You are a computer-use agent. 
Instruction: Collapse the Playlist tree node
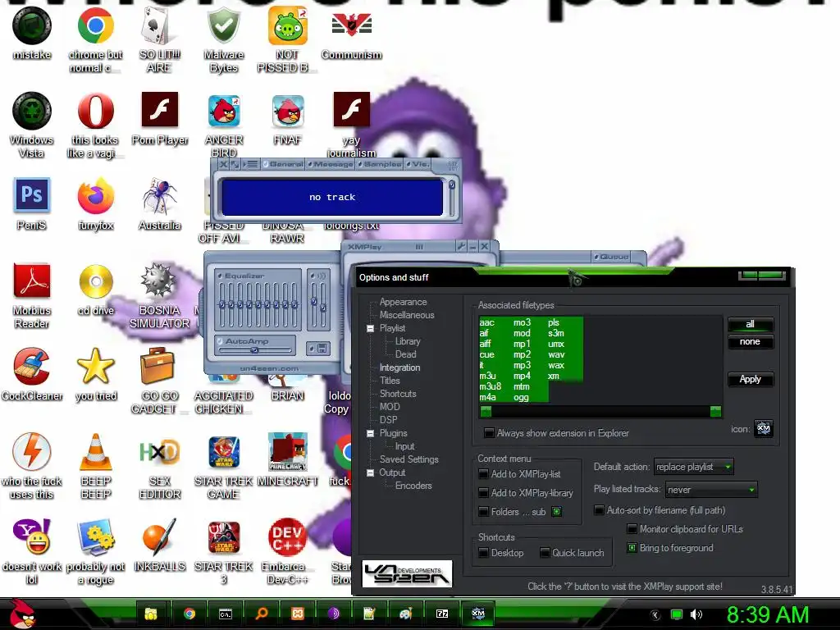370,328
